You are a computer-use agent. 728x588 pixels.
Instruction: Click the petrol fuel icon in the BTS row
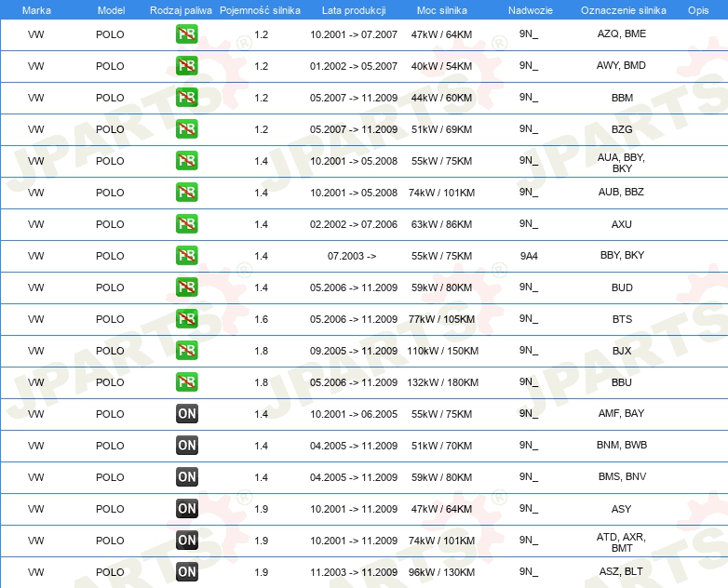point(186,318)
